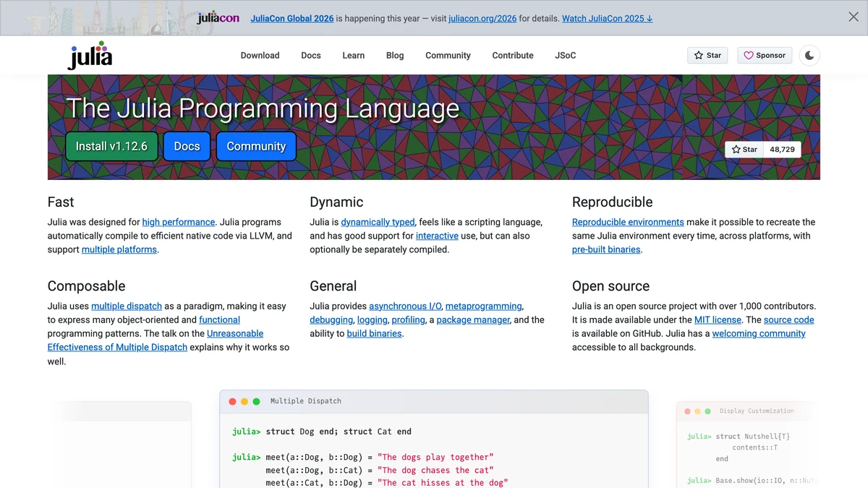Follow the functional link
The image size is (868, 488).
tap(219, 320)
